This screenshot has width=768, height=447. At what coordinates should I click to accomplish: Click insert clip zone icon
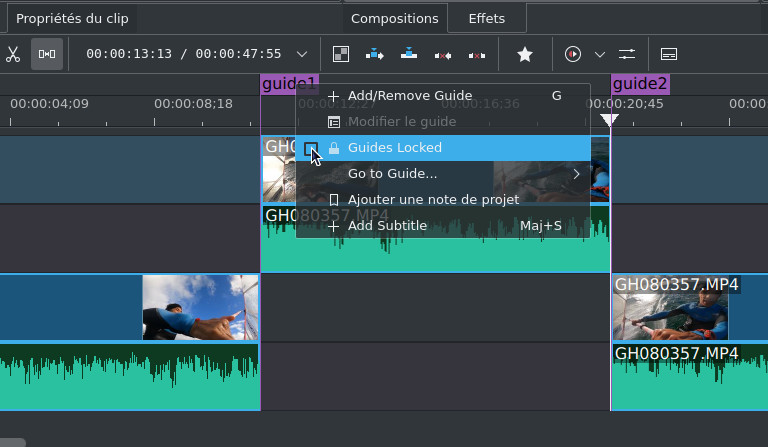[x=375, y=54]
